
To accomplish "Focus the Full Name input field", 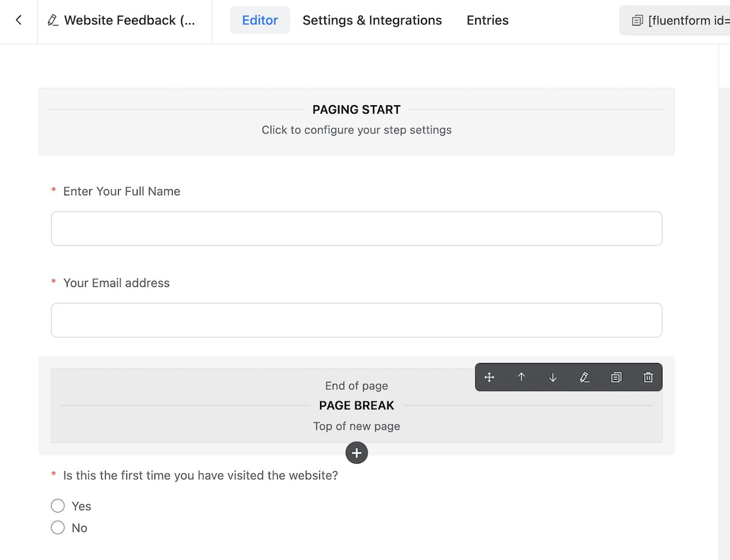I will click(356, 229).
